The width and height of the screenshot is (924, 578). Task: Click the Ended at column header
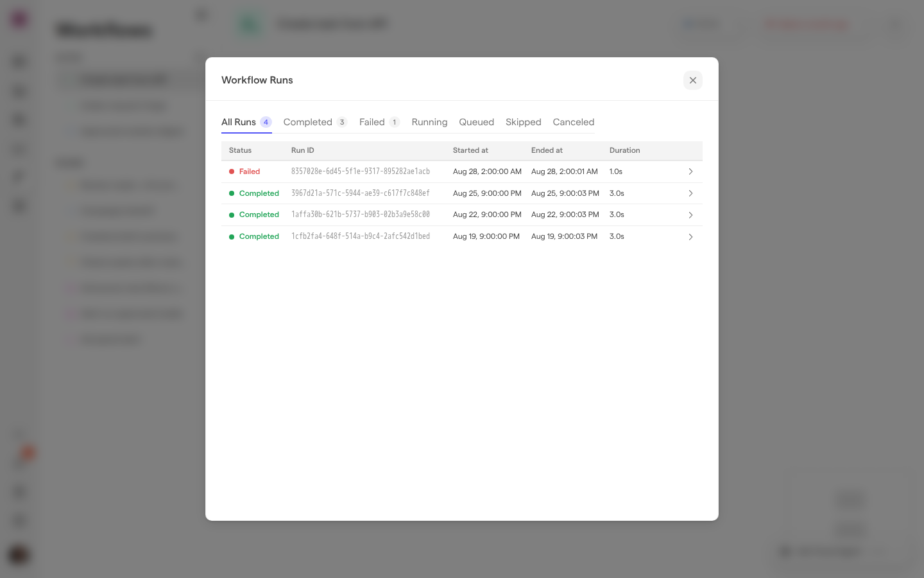pos(547,150)
